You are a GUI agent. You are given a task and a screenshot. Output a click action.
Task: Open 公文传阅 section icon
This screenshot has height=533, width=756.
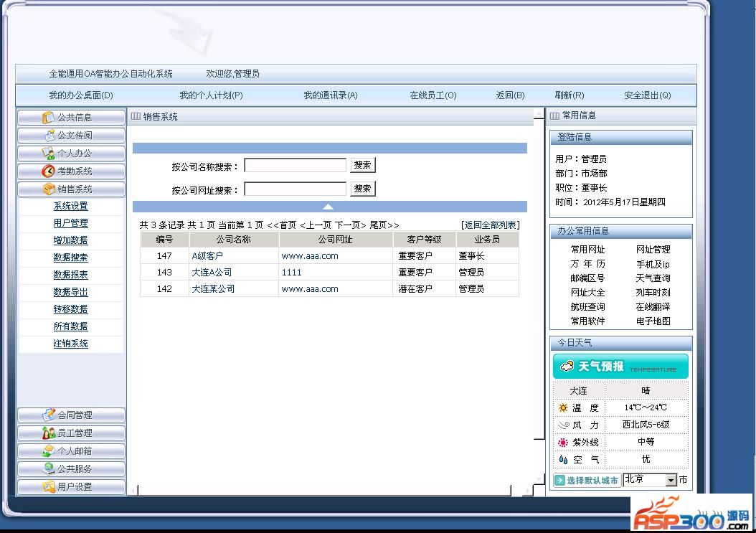[x=49, y=136]
